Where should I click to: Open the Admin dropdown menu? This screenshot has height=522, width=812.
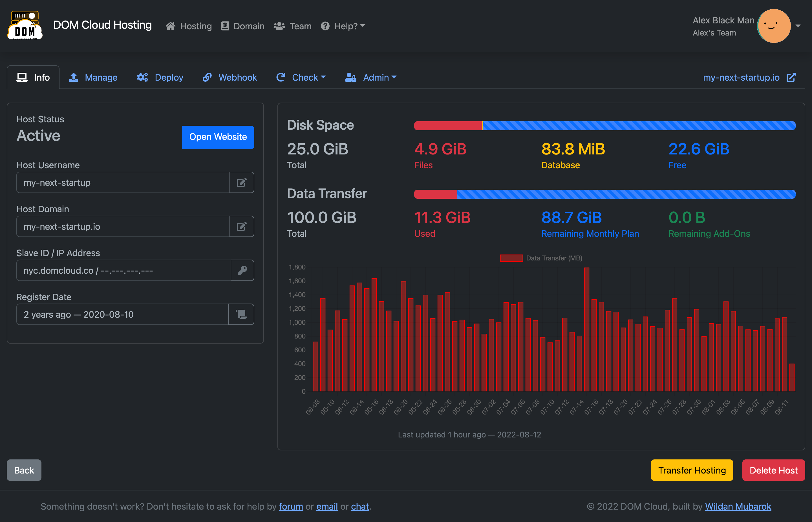coord(371,77)
